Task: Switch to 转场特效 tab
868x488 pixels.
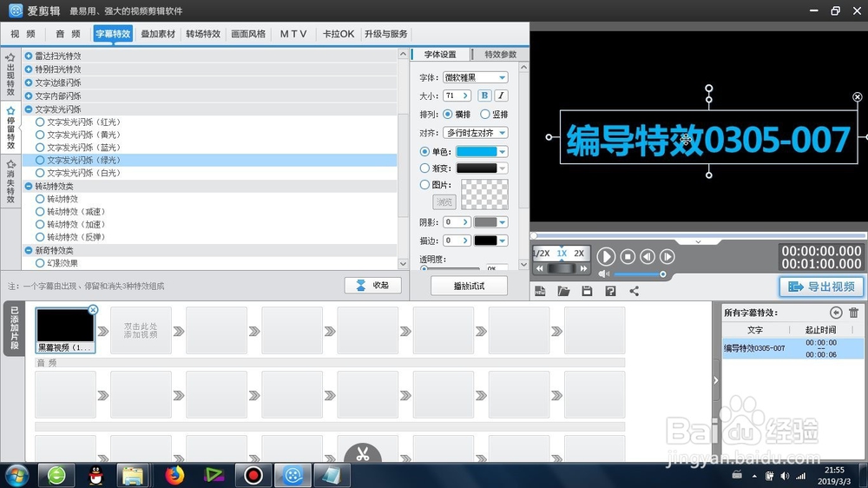Action: pos(203,34)
